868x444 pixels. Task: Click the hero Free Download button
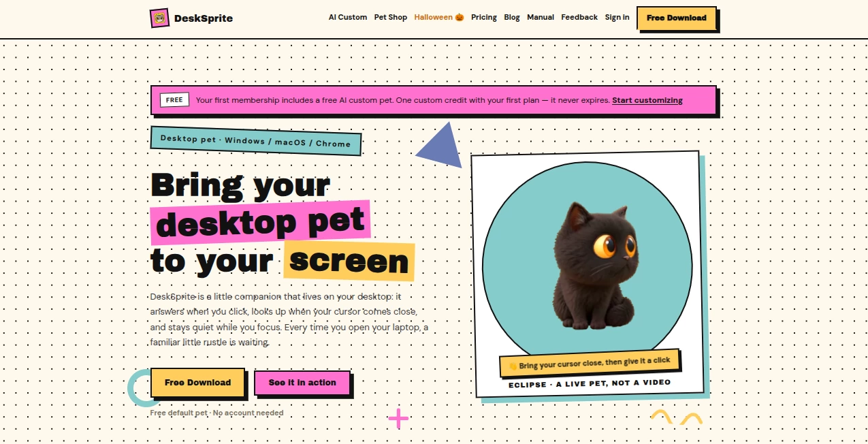(197, 382)
